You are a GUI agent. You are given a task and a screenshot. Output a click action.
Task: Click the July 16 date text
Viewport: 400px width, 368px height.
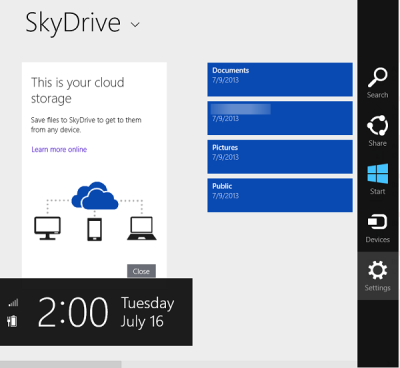tap(142, 321)
